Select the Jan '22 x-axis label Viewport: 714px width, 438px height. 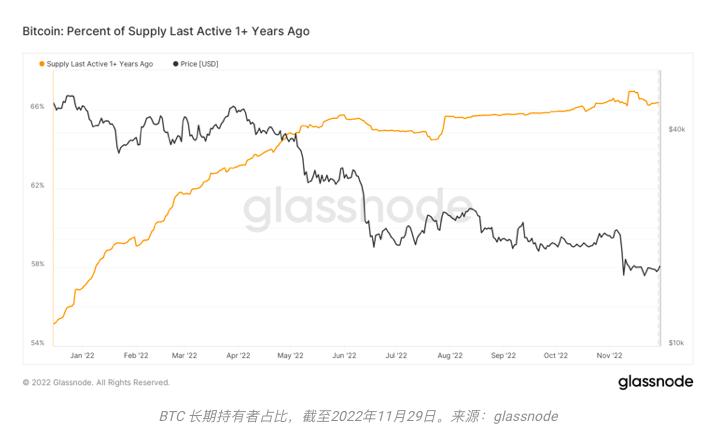[83, 355]
